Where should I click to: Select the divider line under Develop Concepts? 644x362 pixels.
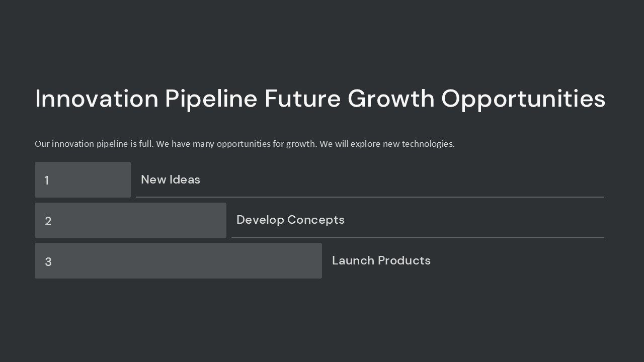[x=418, y=237]
